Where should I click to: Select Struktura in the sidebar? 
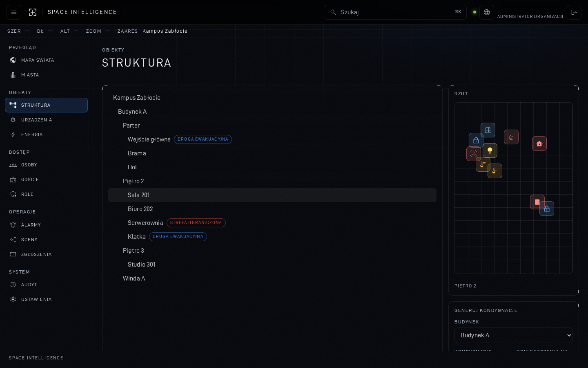coord(46,105)
